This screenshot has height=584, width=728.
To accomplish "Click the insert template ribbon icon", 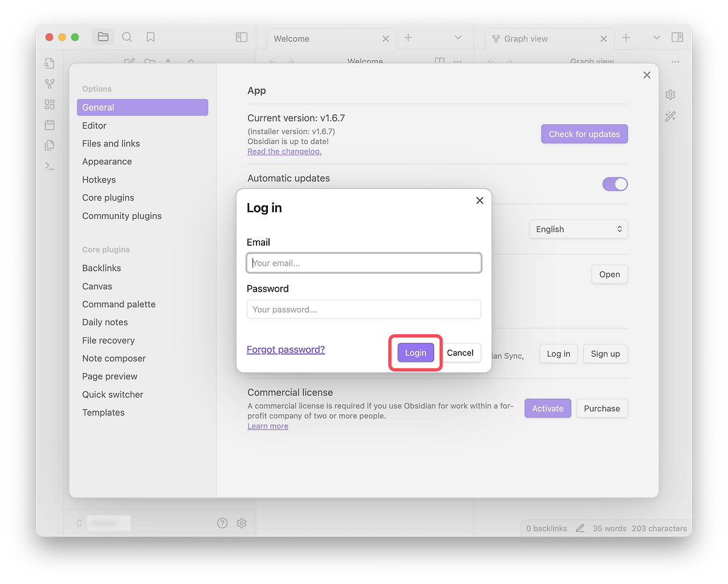I will 49,145.
